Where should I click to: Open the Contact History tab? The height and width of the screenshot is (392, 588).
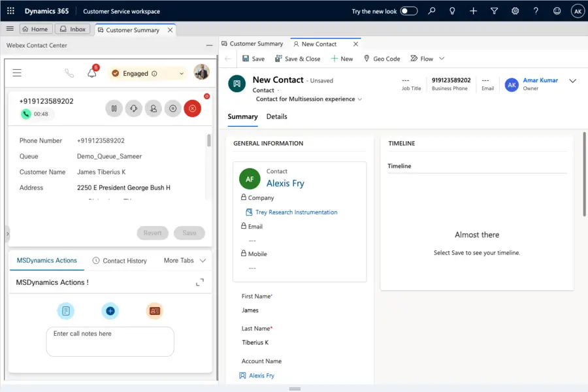120,261
